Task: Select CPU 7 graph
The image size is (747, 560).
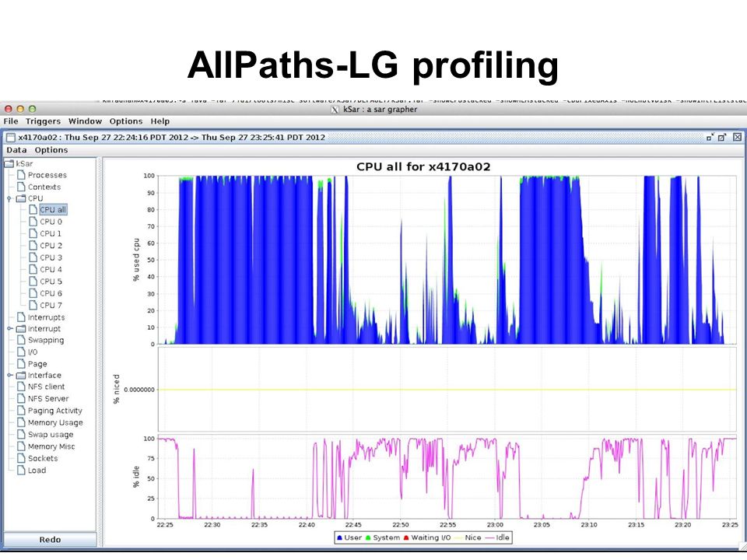Action: click(x=51, y=305)
